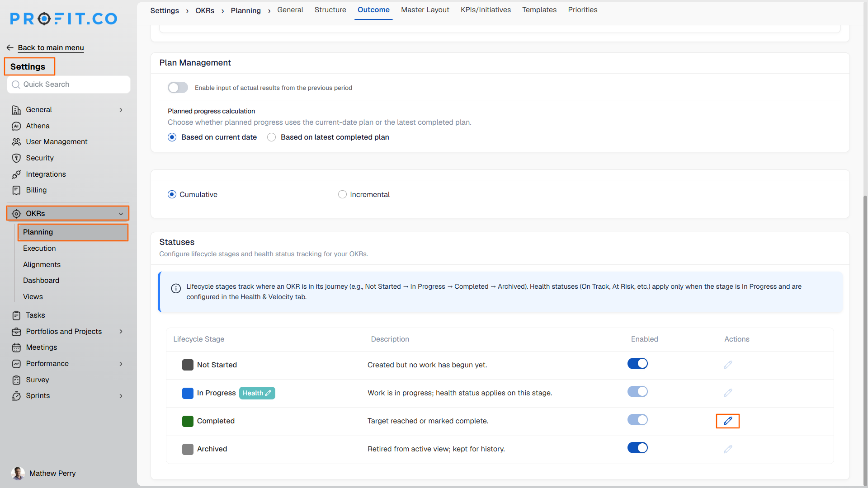The width and height of the screenshot is (868, 488).
Task: Click the Sprints icon in sidebar
Action: [x=16, y=396]
